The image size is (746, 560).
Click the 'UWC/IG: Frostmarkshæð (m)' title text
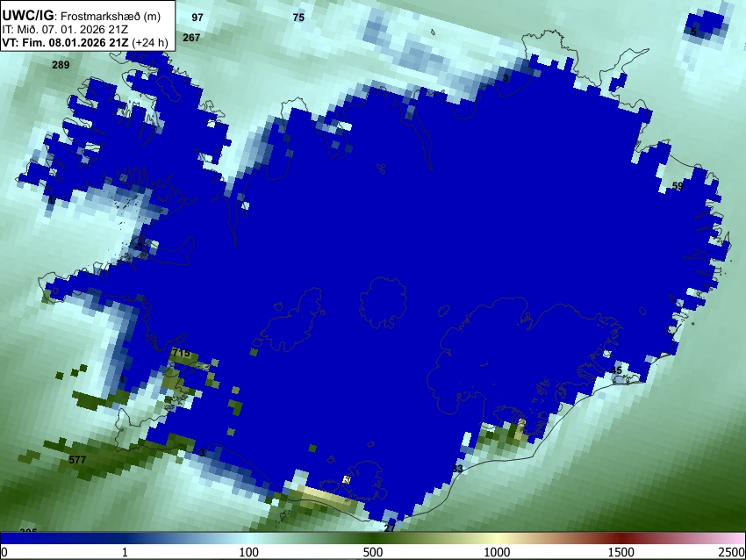coord(81,16)
